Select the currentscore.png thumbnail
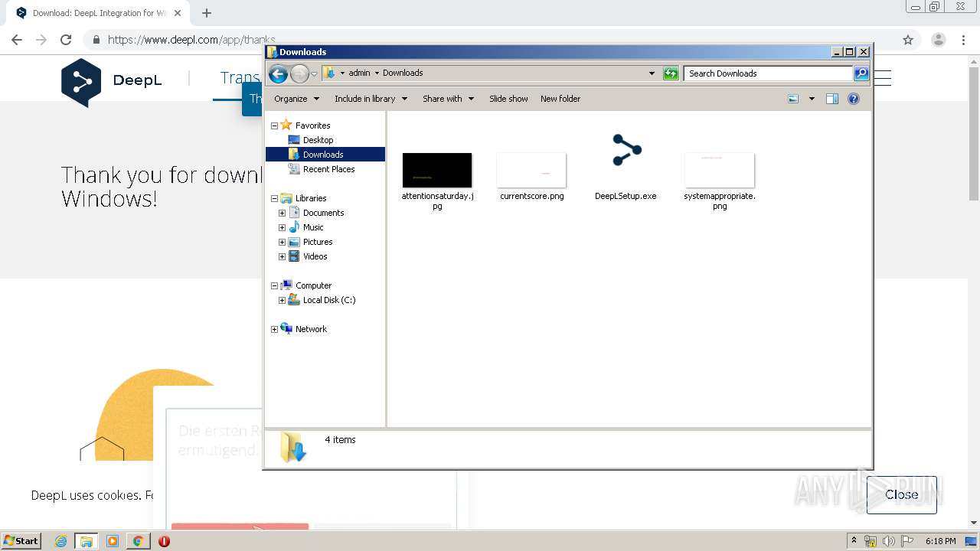The image size is (980, 551). (531, 170)
